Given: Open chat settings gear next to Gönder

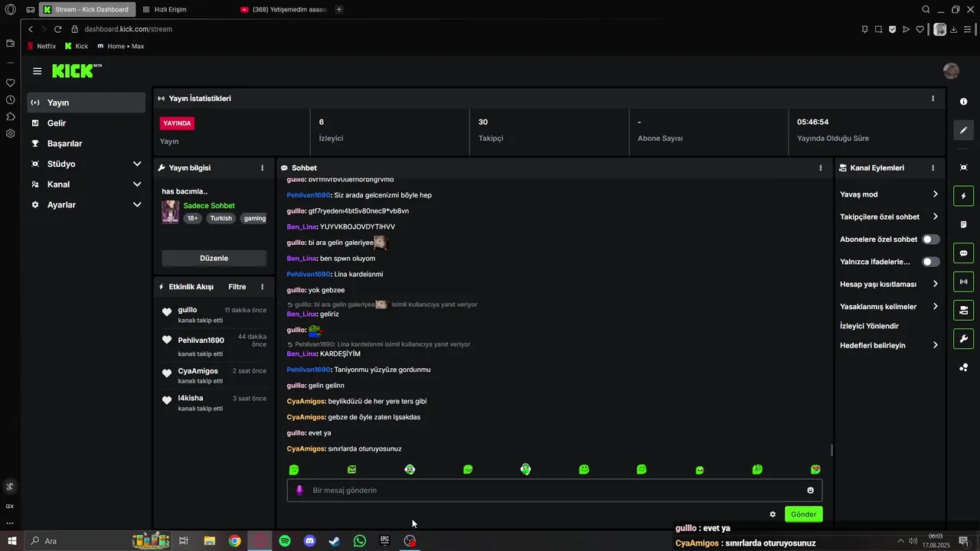Looking at the screenshot, I should pos(773,514).
